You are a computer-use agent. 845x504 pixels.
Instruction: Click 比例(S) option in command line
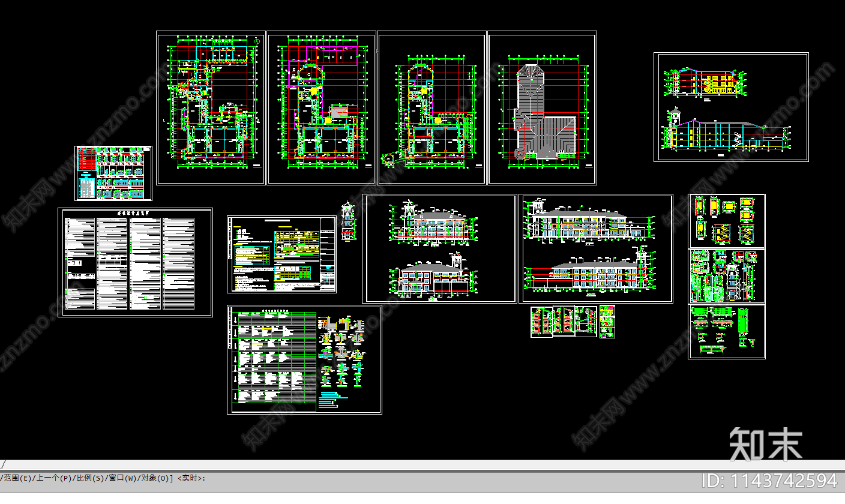[x=89, y=478]
